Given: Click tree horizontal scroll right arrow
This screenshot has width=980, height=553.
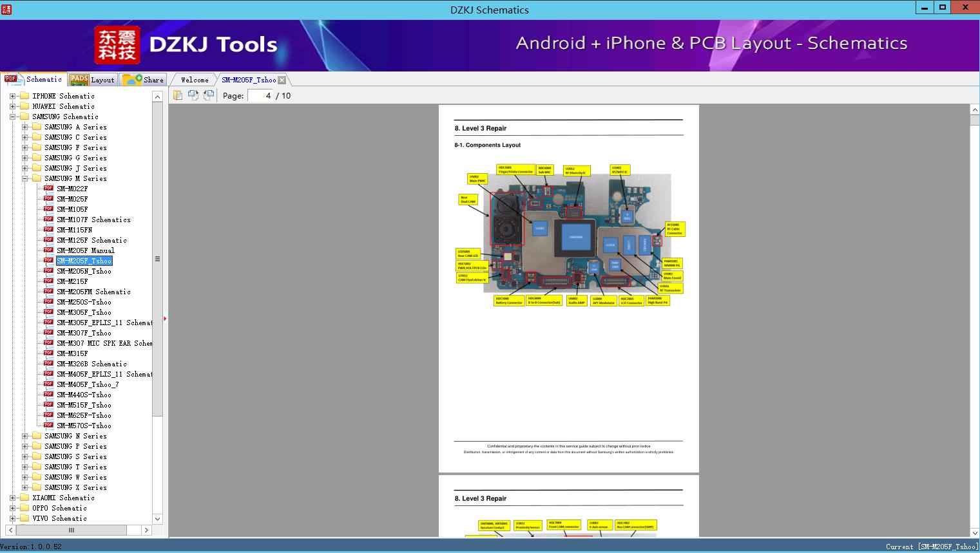Looking at the screenshot, I should tap(146, 530).
